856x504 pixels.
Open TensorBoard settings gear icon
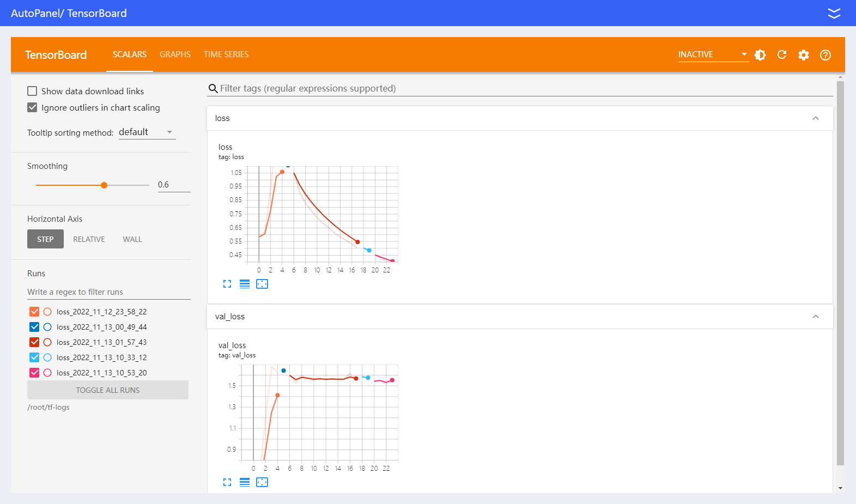click(x=804, y=54)
